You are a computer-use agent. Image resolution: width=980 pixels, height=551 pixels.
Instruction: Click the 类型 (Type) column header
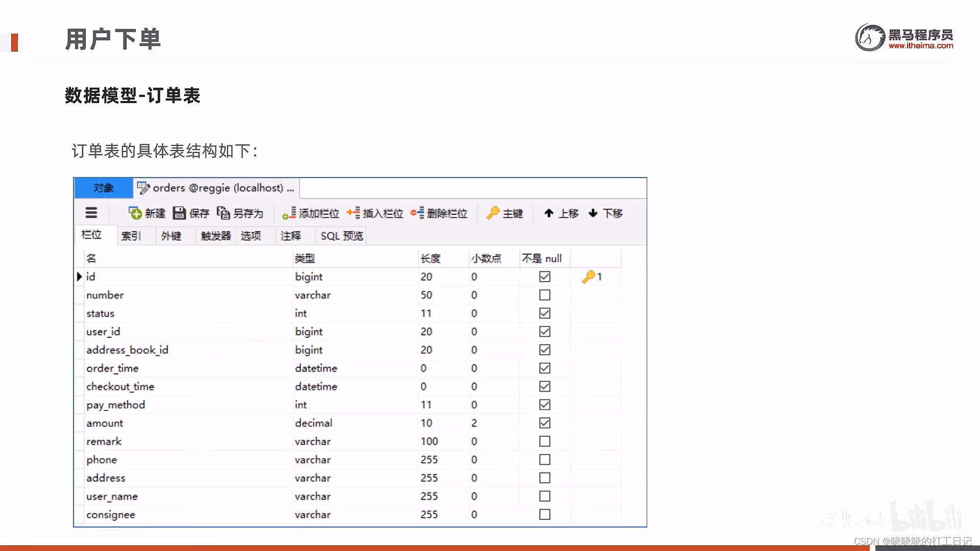(355, 258)
